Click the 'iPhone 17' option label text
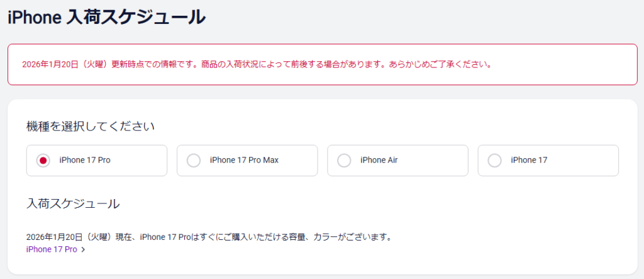This screenshot has width=644, height=279. [x=529, y=160]
